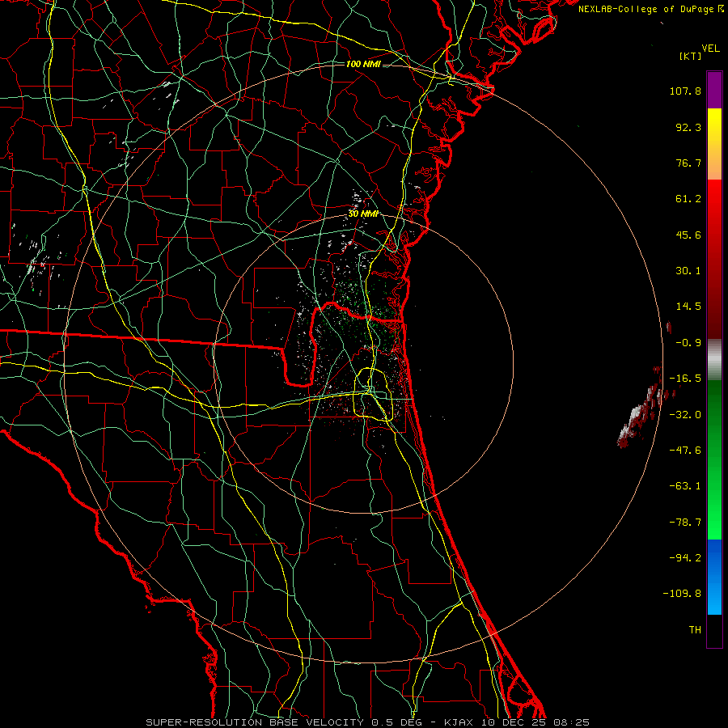
Task: Select the 76.7 legend value
Action: tap(688, 163)
